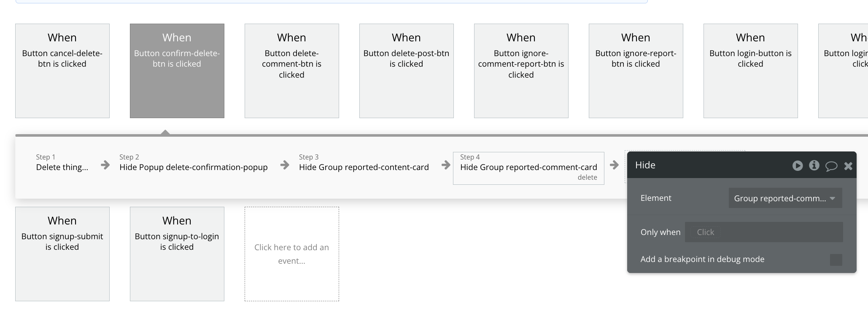Open the signup-submit is clicked event
Screen dimensions: 868x335
[x=62, y=254]
